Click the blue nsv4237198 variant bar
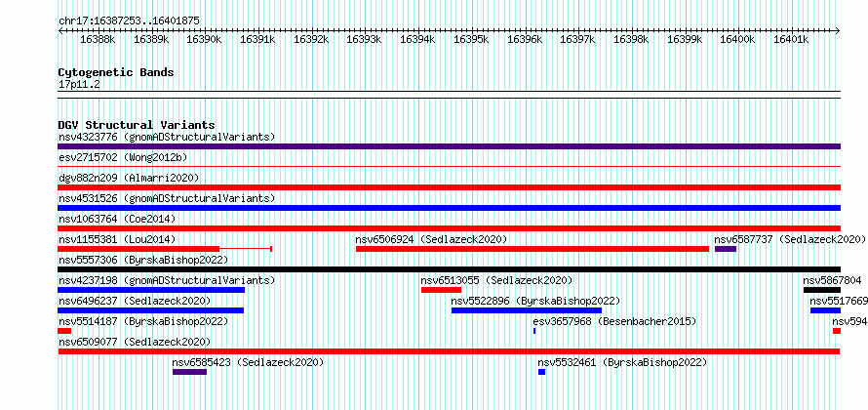 pyautogui.click(x=151, y=290)
